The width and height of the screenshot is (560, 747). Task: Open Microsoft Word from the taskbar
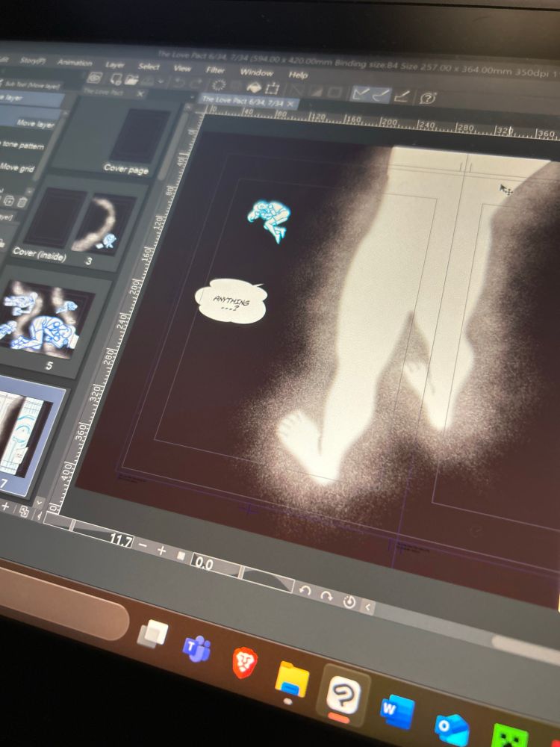pyautogui.click(x=398, y=712)
